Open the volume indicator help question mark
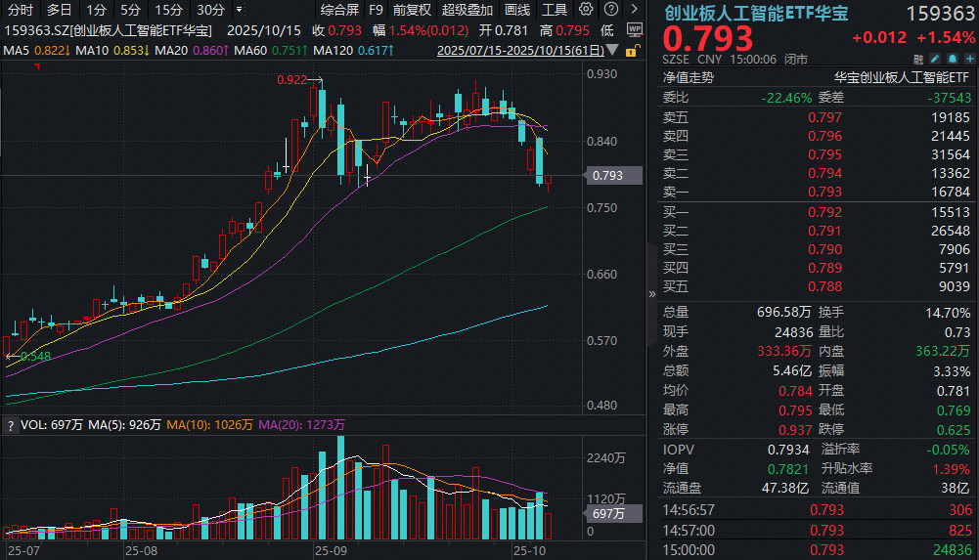 click(x=11, y=426)
